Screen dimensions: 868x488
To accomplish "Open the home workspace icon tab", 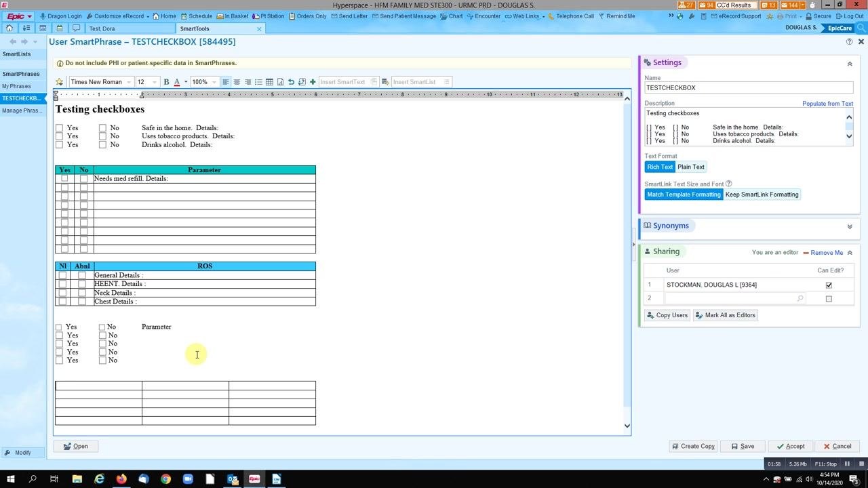I will pyautogui.click(x=9, y=28).
